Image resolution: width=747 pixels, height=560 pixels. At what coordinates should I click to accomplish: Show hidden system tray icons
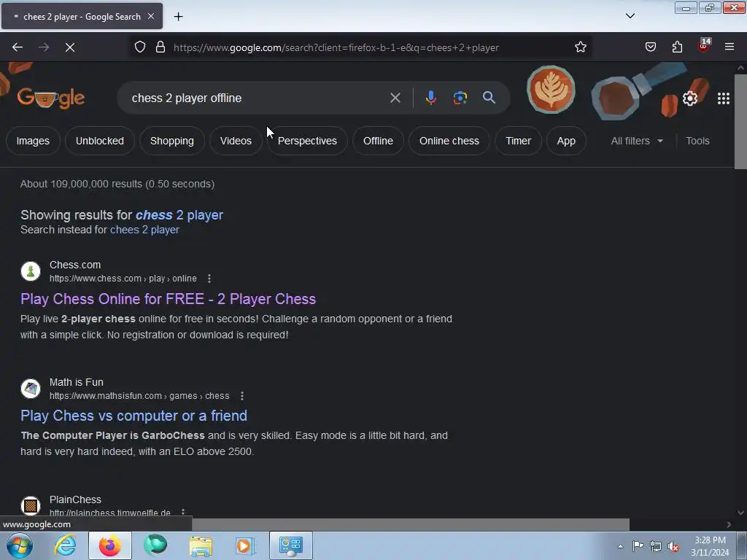[620, 546]
